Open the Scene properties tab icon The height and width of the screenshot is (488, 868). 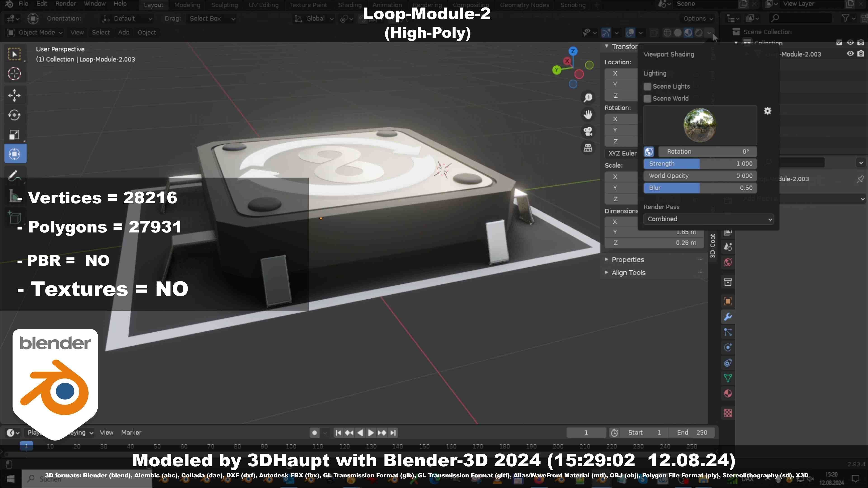(728, 247)
